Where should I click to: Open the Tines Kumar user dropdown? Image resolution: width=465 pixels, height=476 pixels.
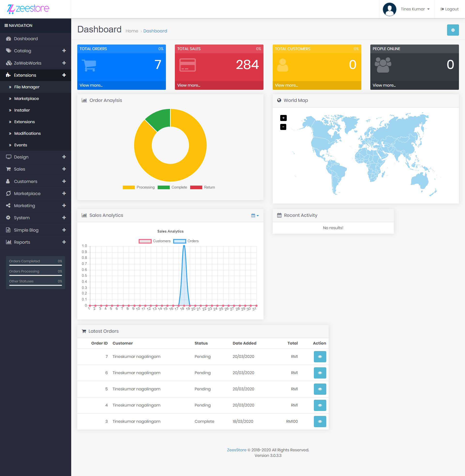[x=415, y=9]
